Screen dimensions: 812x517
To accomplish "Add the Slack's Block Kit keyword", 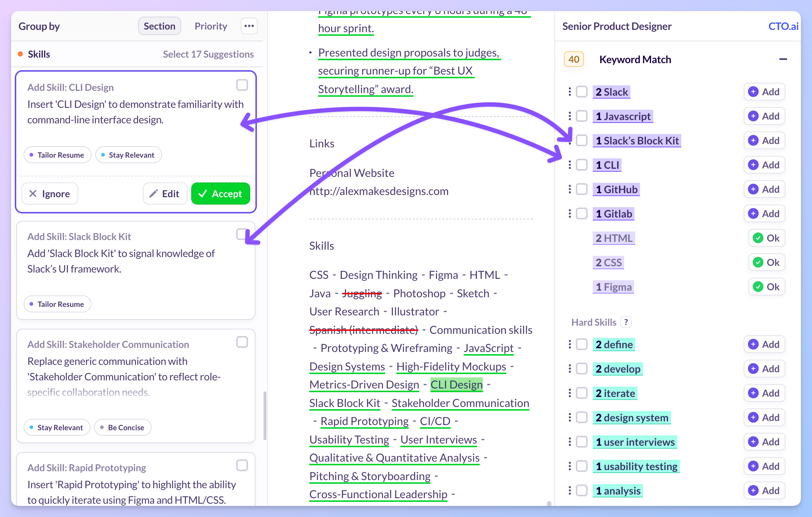I will point(764,140).
